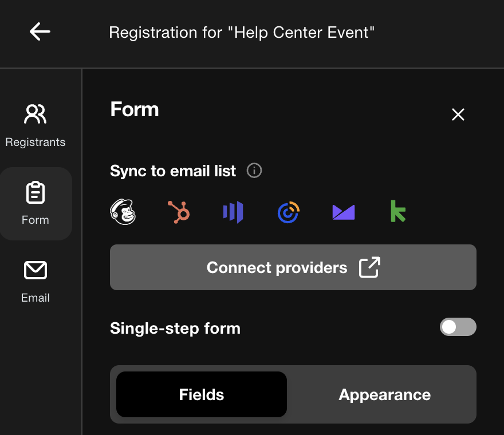Go back using the arrow at top left
The width and height of the screenshot is (504, 435).
(40, 31)
